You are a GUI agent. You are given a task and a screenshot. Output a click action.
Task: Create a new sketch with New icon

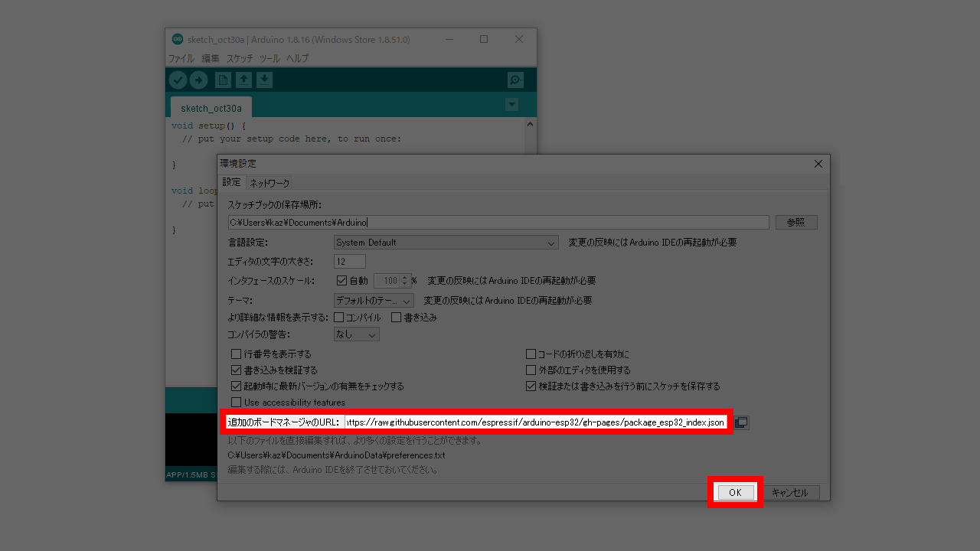(x=223, y=80)
